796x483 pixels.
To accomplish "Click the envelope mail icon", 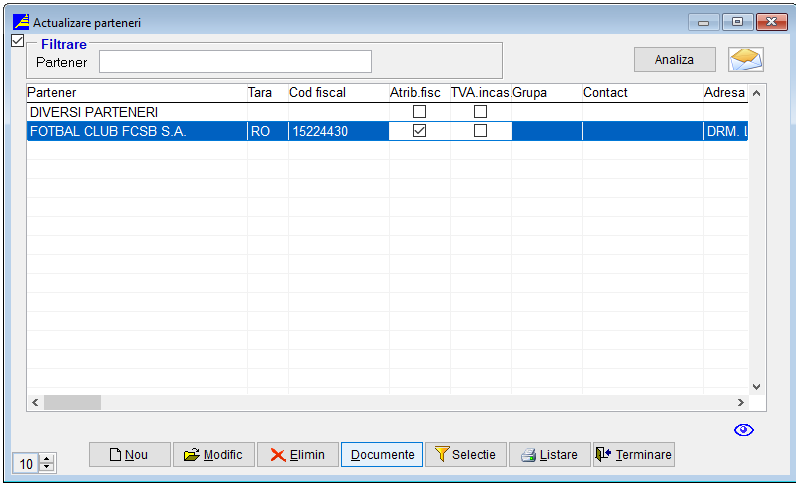I will point(746,60).
